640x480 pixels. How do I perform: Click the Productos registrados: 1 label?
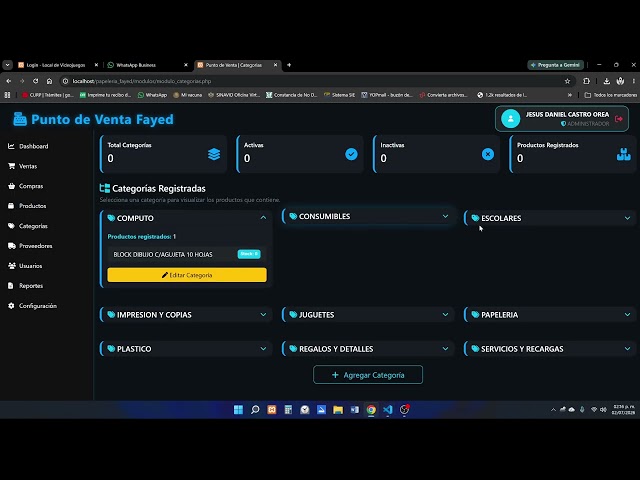(142, 236)
